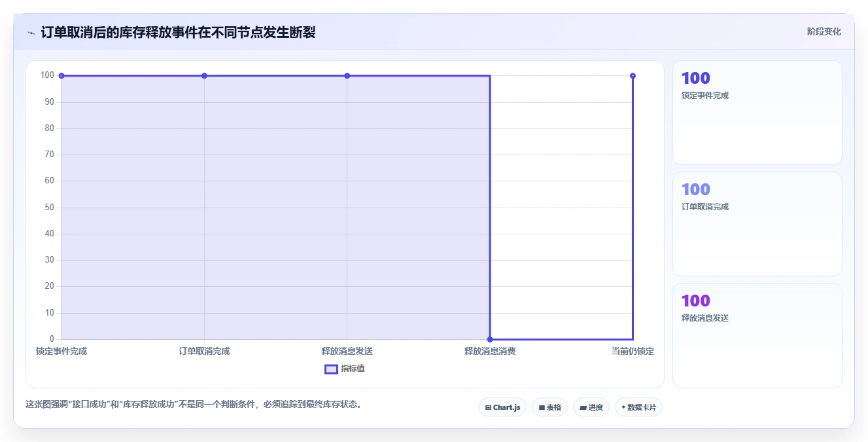This screenshot has width=868, height=442.
Task: Click the y-axis value 50
Action: pyautogui.click(x=49, y=208)
